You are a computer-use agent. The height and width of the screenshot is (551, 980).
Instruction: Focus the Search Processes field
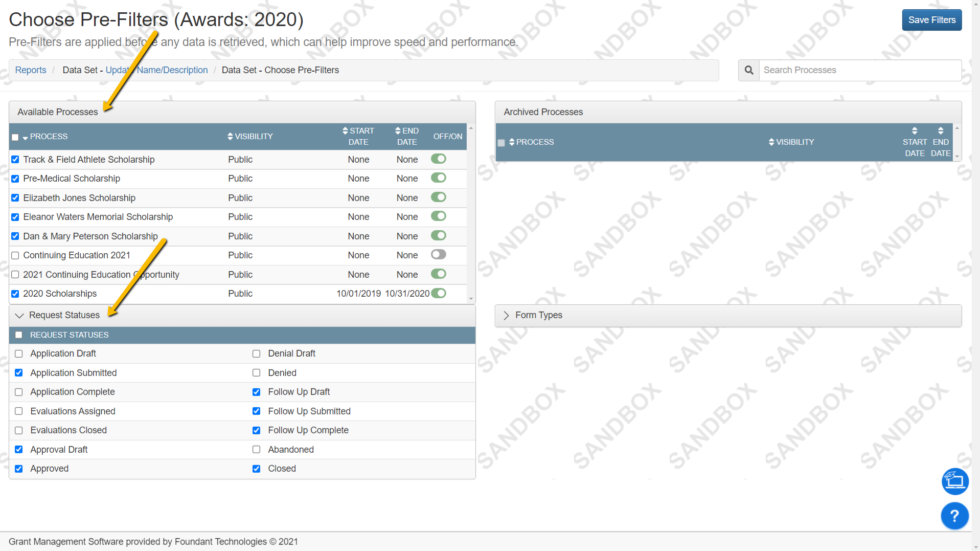pos(860,70)
